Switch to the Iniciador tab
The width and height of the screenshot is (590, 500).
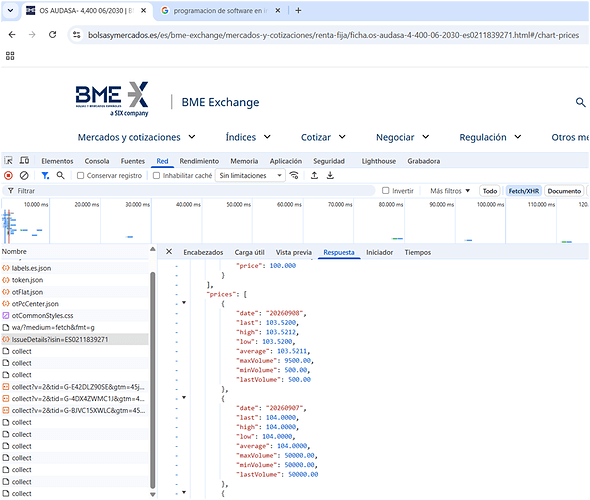379,252
